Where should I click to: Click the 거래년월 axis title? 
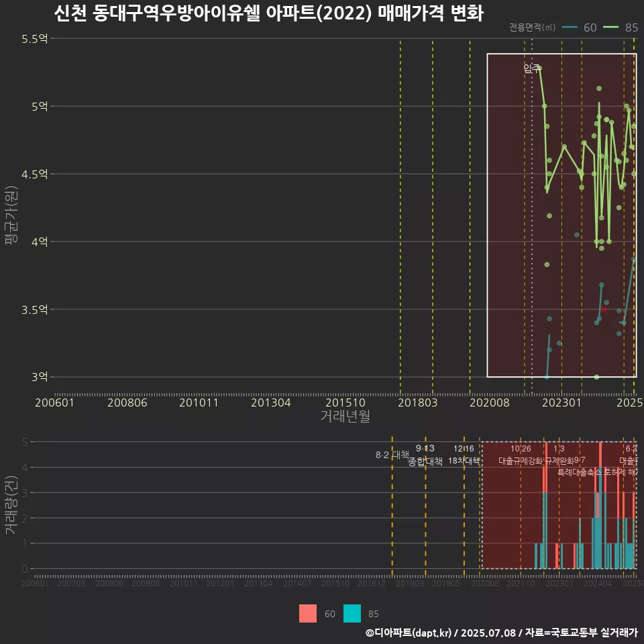pos(345,416)
